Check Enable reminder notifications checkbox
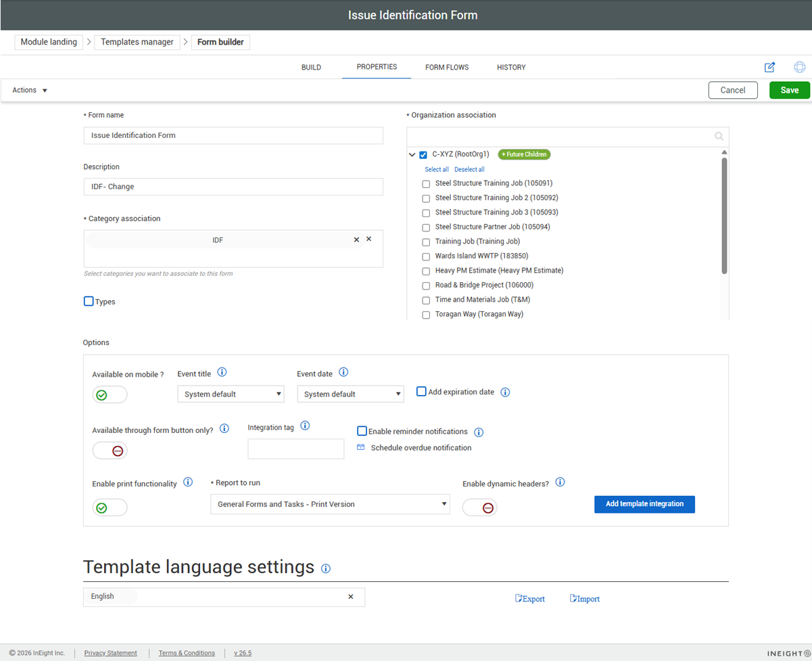Image resolution: width=812 pixels, height=661 pixels. pyautogui.click(x=362, y=431)
